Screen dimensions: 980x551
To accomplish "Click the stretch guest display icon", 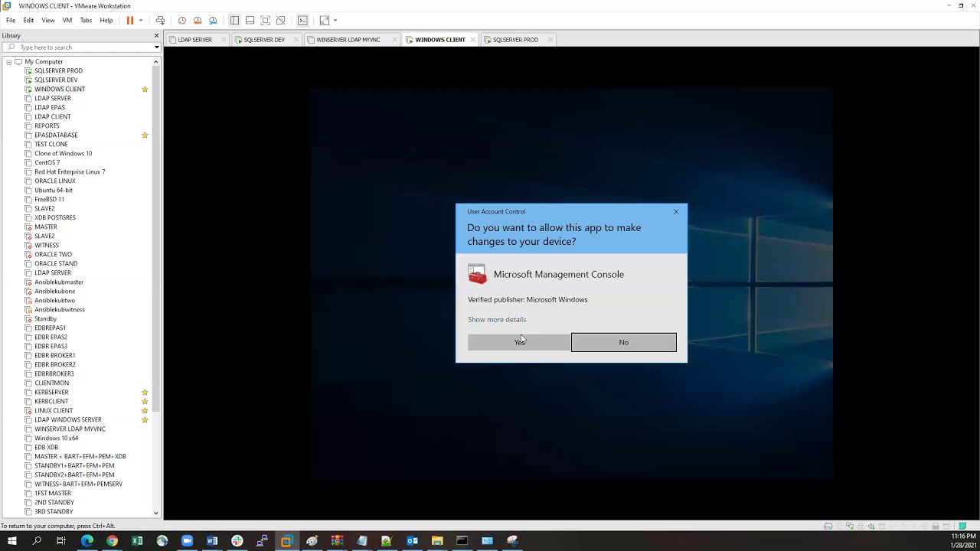I will coord(325,20).
